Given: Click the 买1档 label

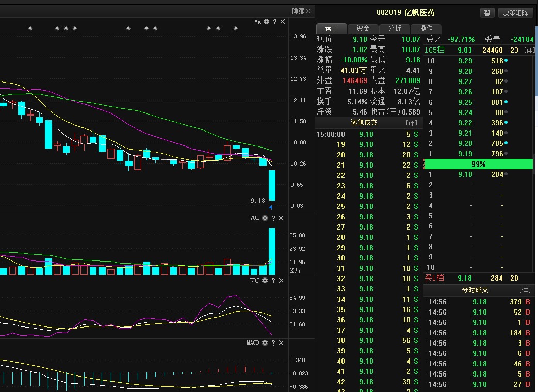Looking at the screenshot, I should [434, 278].
